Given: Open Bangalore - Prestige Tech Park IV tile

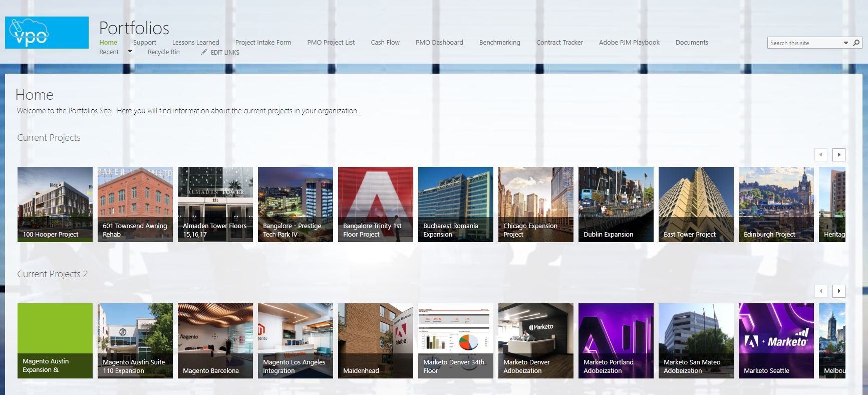Looking at the screenshot, I should 296,205.
